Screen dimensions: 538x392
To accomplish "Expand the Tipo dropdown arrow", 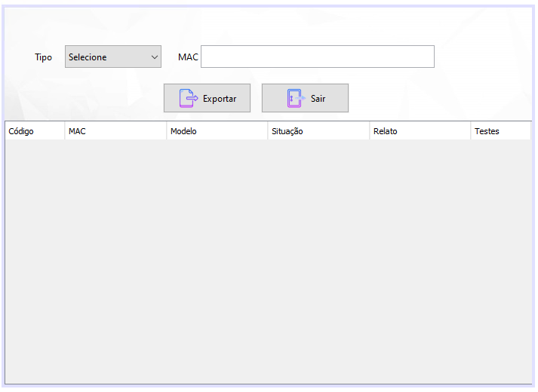I will coord(155,57).
